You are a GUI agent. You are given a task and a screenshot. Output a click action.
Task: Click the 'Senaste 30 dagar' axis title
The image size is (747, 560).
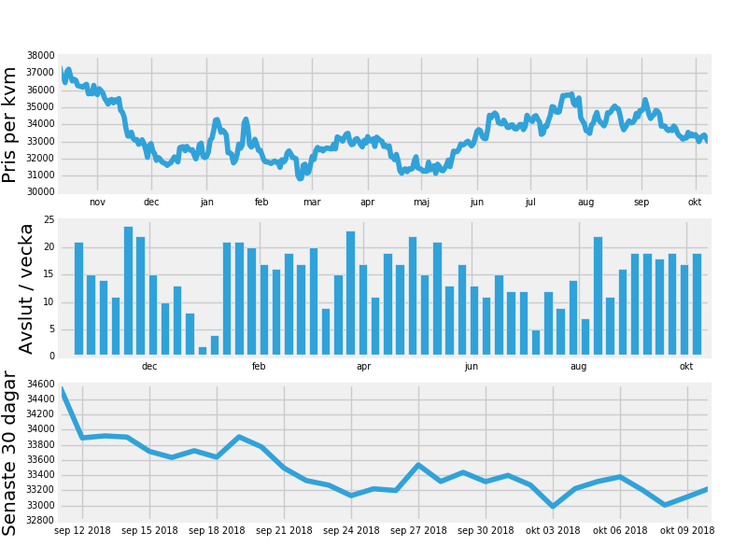[x=10, y=453]
